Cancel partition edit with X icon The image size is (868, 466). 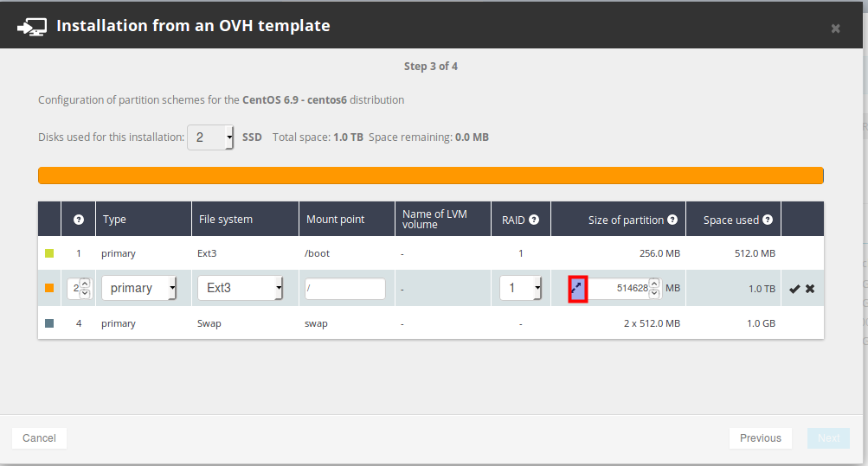[x=810, y=289]
